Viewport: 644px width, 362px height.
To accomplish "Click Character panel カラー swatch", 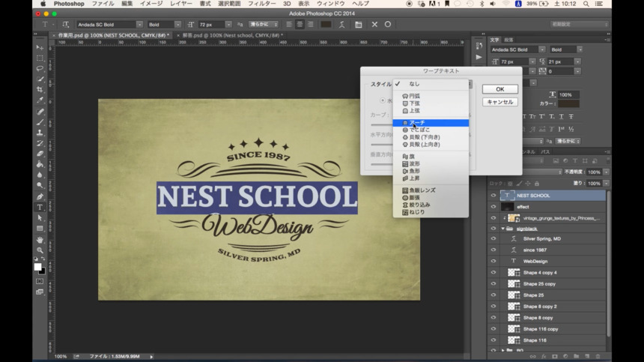I will (x=568, y=103).
